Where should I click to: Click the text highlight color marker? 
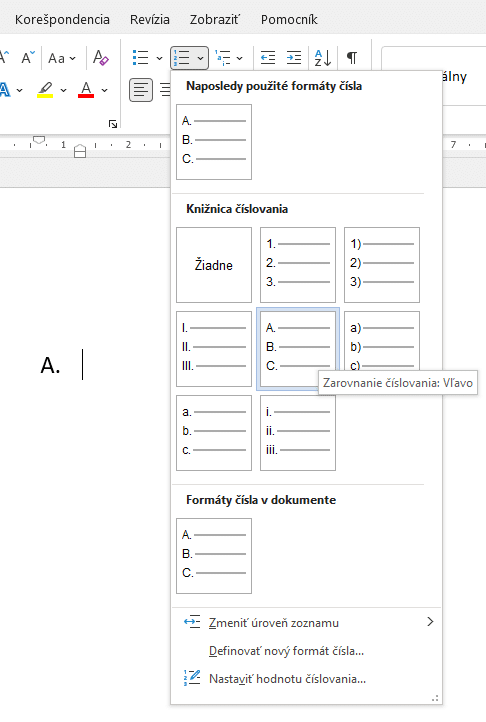coord(45,89)
